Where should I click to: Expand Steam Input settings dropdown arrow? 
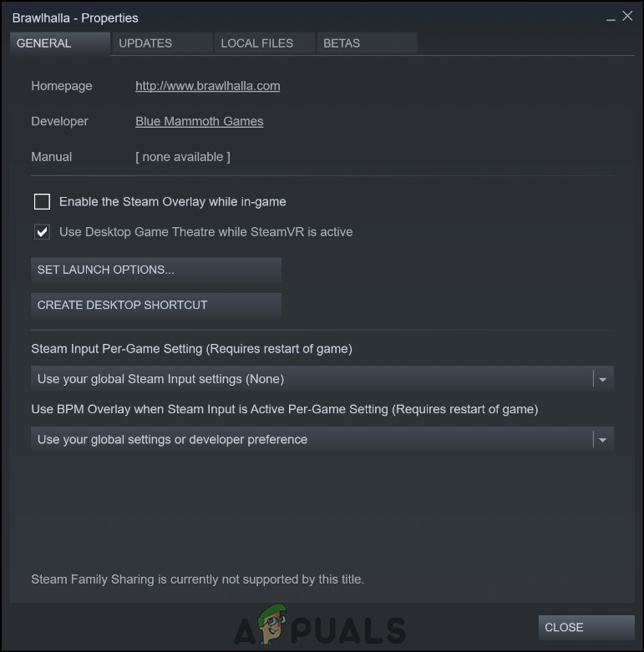tap(602, 379)
